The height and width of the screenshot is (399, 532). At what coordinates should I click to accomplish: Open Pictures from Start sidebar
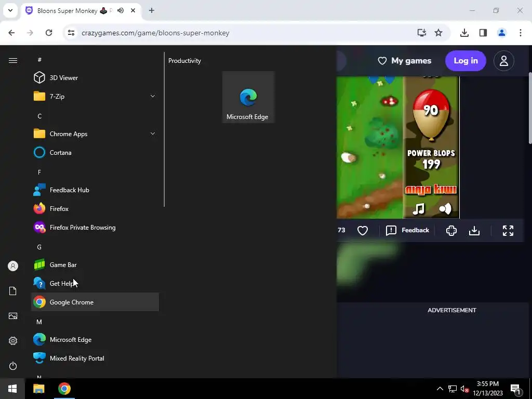(13, 316)
